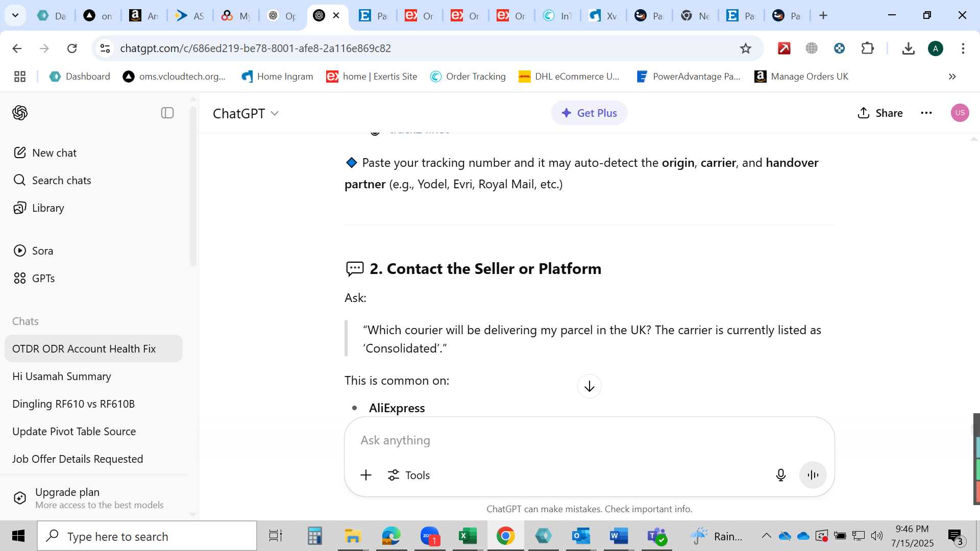Open Word from the taskbar
Image resolution: width=980 pixels, height=551 pixels.
click(619, 536)
